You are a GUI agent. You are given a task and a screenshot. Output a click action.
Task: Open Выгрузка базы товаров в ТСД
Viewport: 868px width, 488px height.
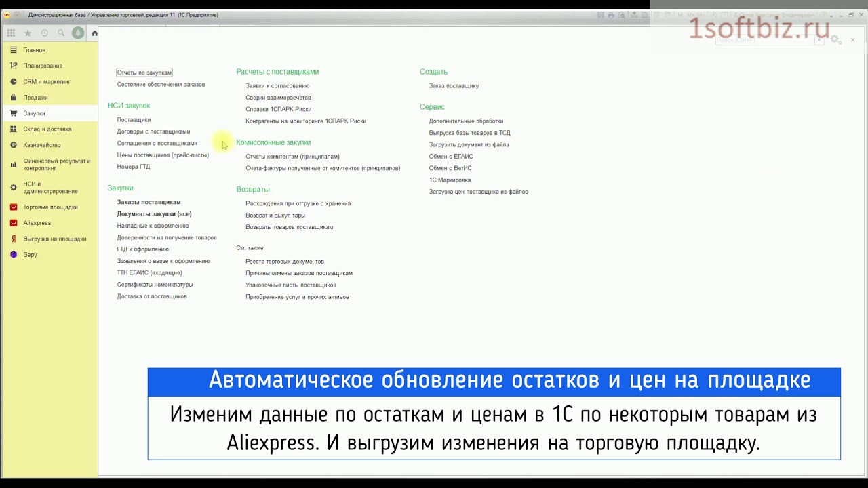pos(469,133)
